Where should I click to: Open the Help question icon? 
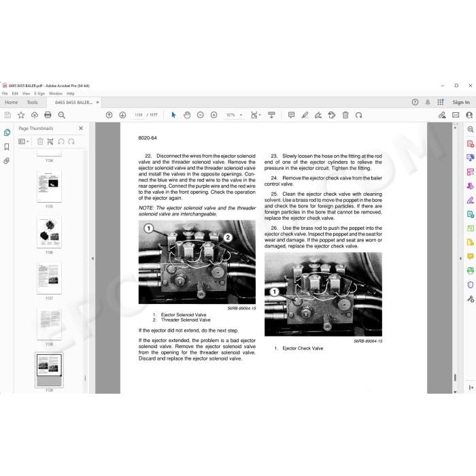tap(415, 102)
